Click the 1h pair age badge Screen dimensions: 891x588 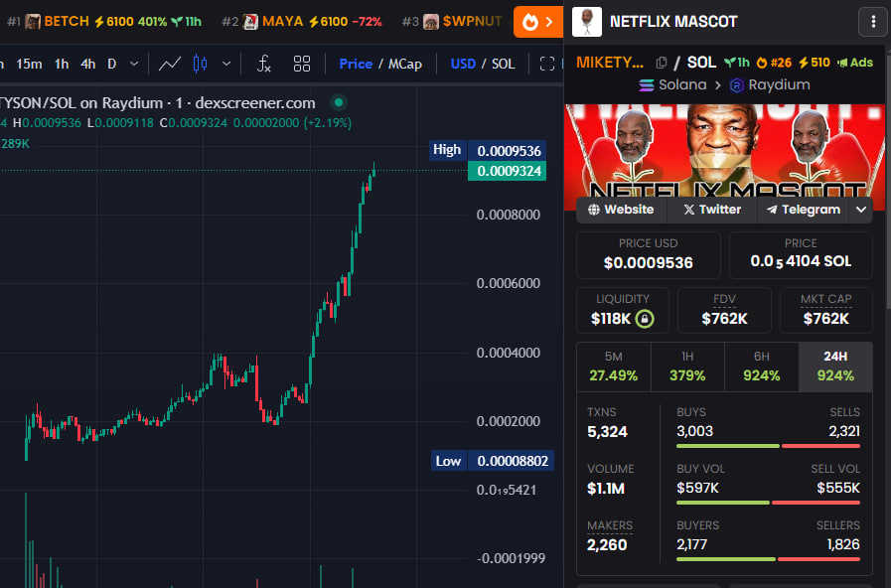pos(736,63)
